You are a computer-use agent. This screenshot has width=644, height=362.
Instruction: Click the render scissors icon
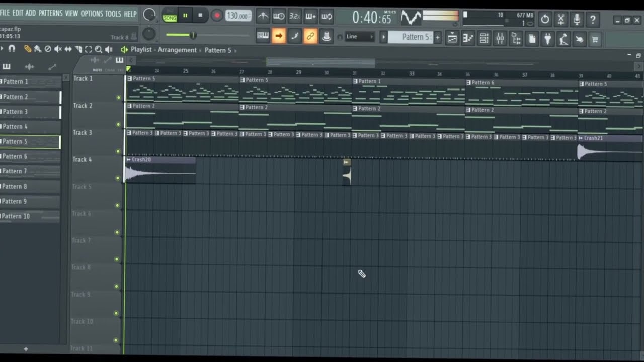click(560, 20)
